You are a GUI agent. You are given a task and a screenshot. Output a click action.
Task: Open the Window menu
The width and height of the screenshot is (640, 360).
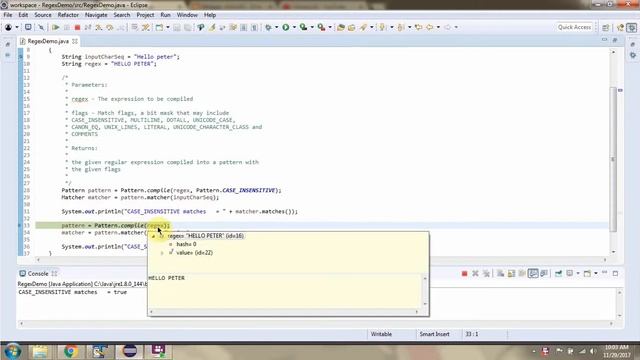(187, 15)
